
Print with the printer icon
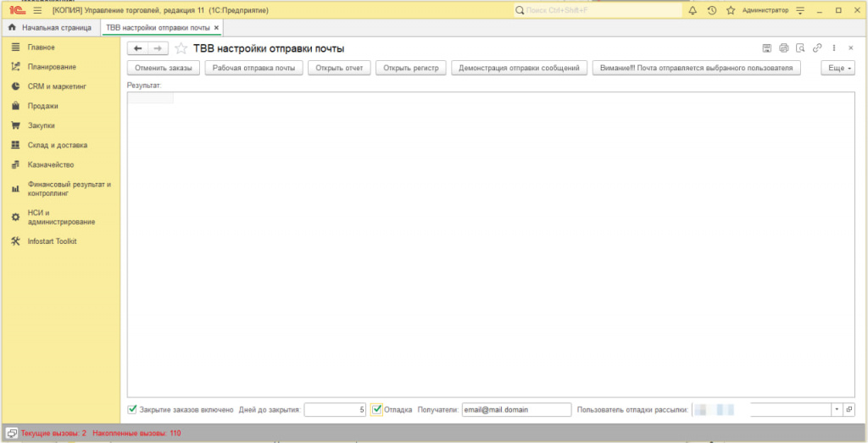[x=783, y=48]
